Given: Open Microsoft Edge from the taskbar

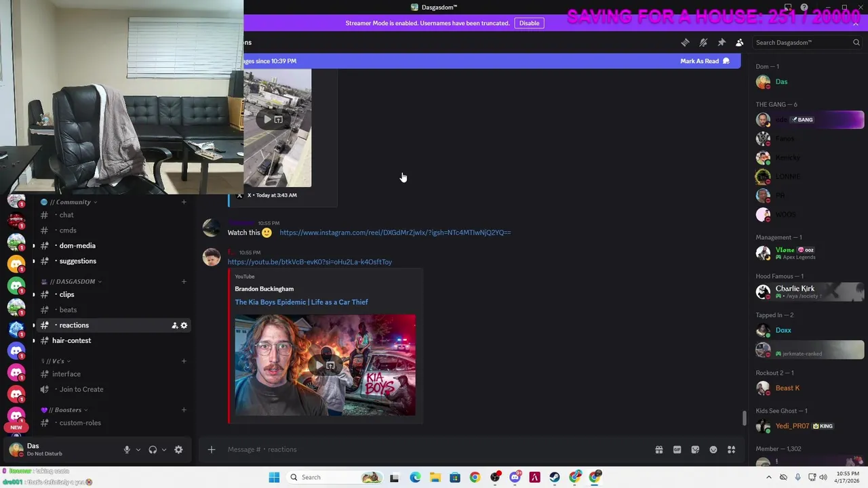Looking at the screenshot, I should [415, 477].
